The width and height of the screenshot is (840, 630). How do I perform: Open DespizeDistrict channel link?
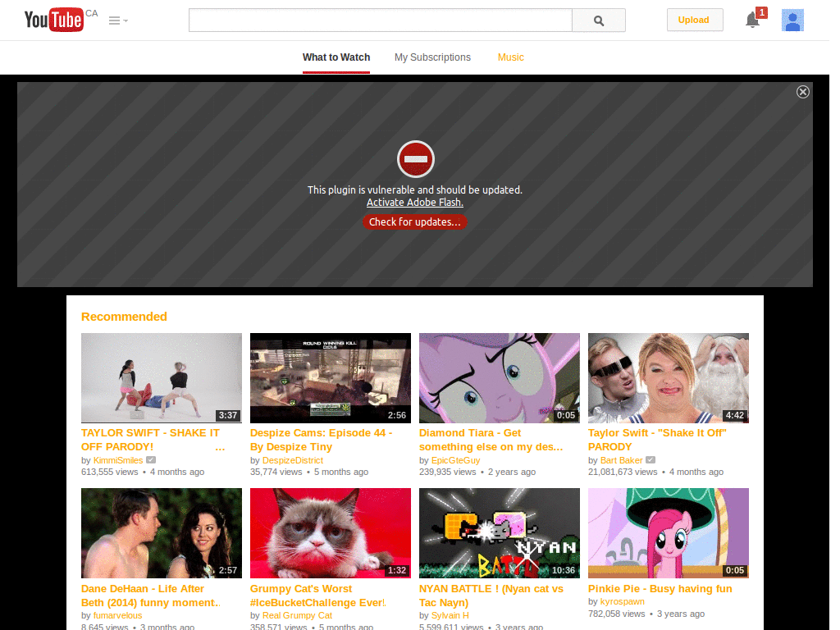[x=293, y=461]
